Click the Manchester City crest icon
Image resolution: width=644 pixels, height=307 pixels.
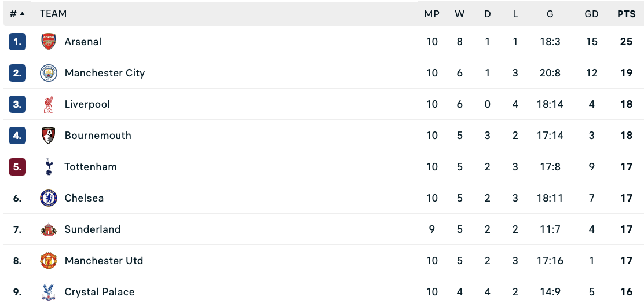49,73
